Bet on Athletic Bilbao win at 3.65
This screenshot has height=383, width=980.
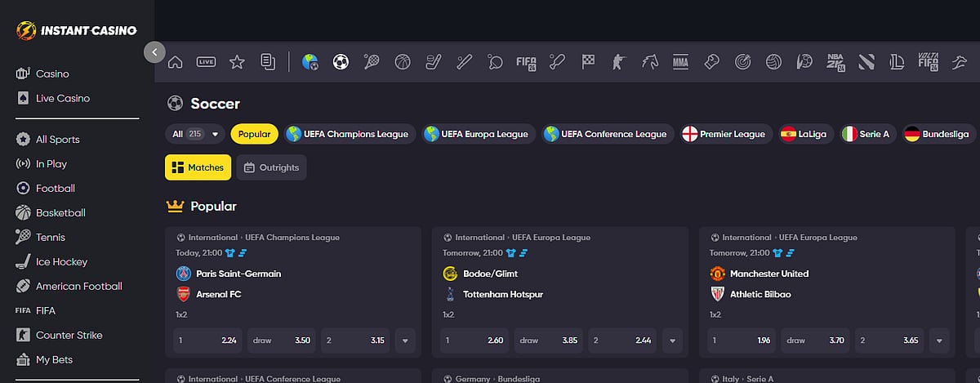(890, 341)
